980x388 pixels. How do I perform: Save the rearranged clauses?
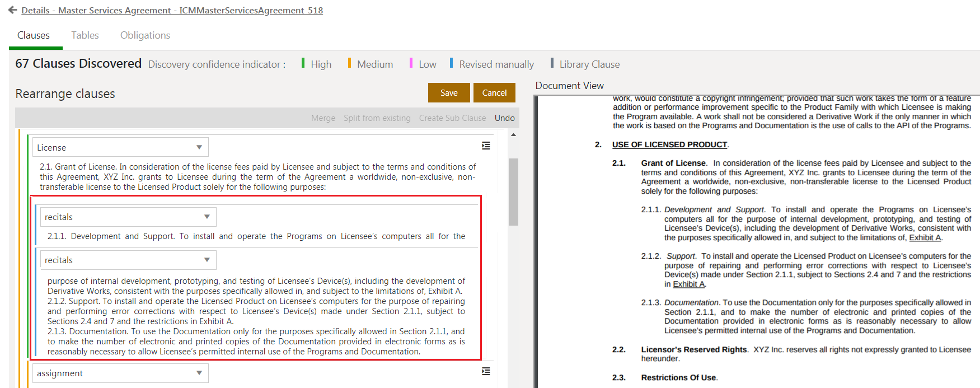coord(449,93)
